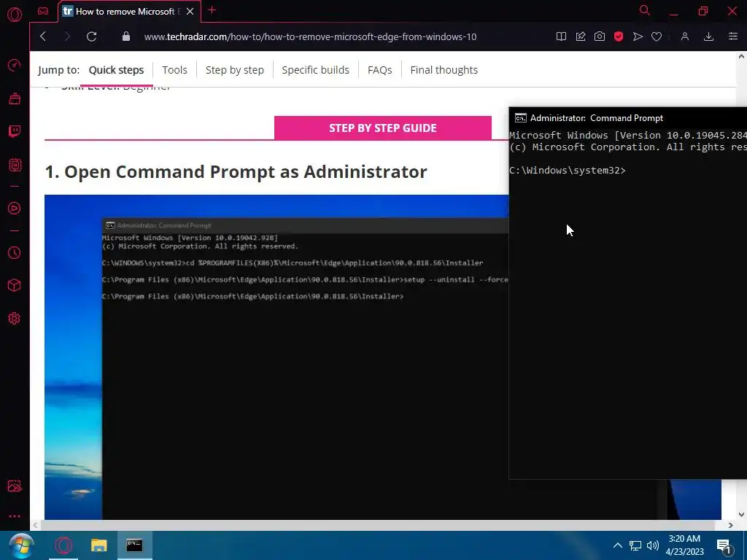Jump to Specific builds section
Image resolution: width=747 pixels, height=560 pixels.
pyautogui.click(x=315, y=70)
